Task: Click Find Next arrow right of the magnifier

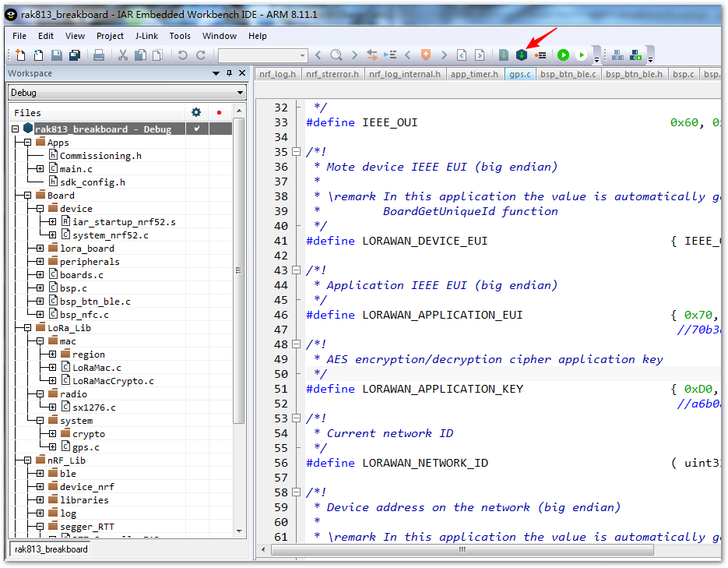Action: coord(355,55)
